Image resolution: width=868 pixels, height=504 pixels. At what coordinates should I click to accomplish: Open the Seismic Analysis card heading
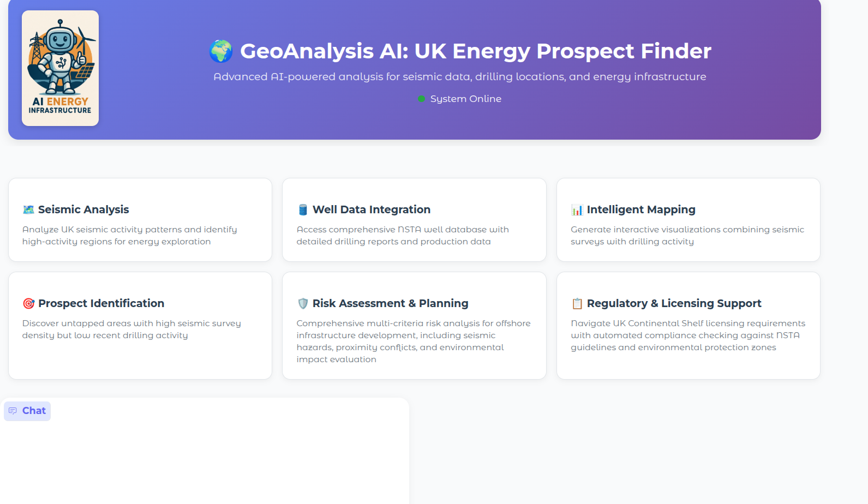[x=83, y=209]
